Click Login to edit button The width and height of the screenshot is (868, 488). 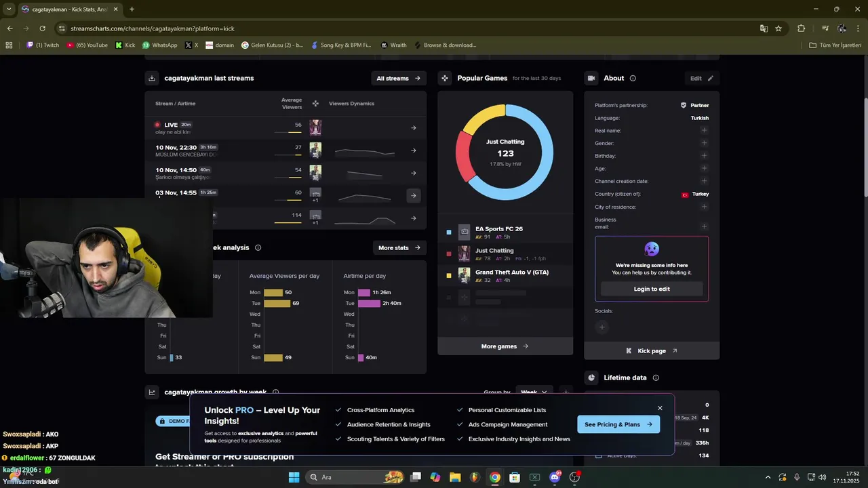[x=652, y=289]
